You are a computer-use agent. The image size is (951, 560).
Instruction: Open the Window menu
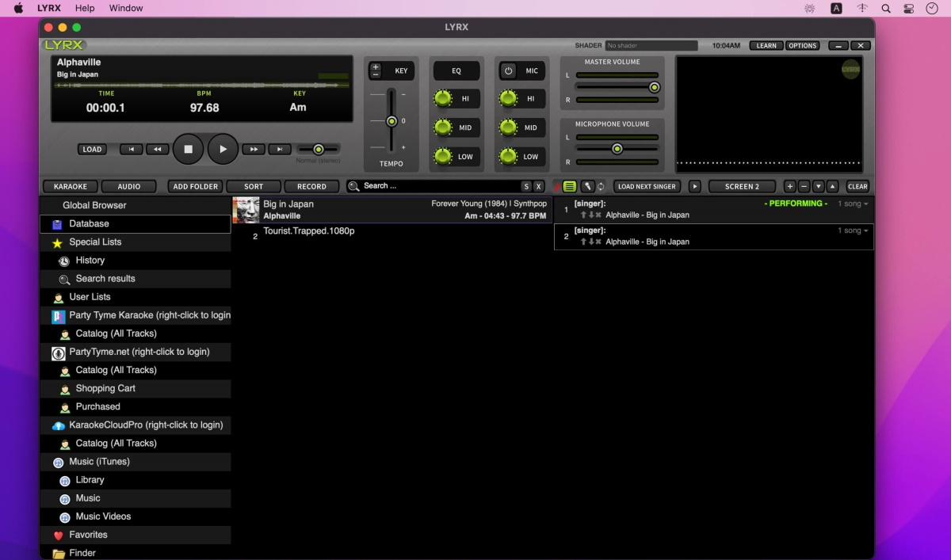(126, 8)
